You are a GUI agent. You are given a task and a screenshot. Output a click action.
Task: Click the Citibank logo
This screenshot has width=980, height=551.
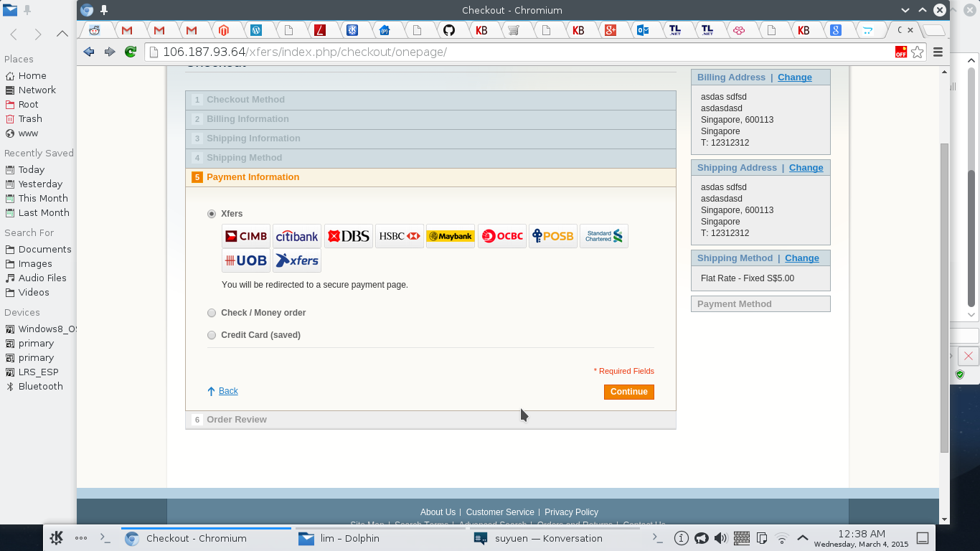pyautogui.click(x=297, y=236)
